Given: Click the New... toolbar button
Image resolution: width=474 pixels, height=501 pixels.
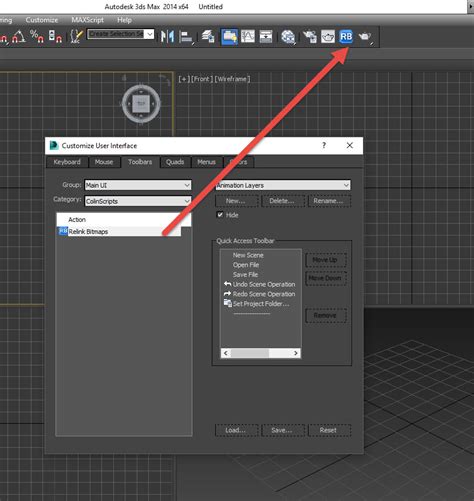Looking at the screenshot, I should (x=236, y=201).
